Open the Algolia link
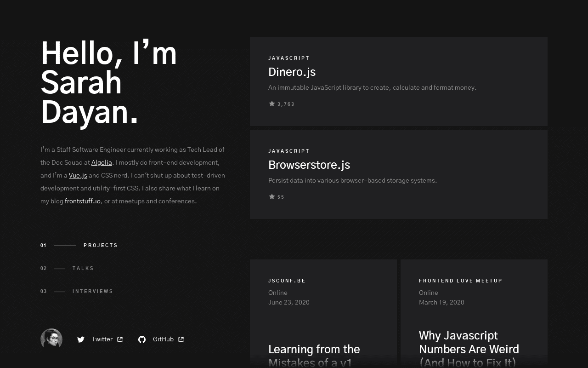This screenshot has width=588, height=368. [102, 162]
